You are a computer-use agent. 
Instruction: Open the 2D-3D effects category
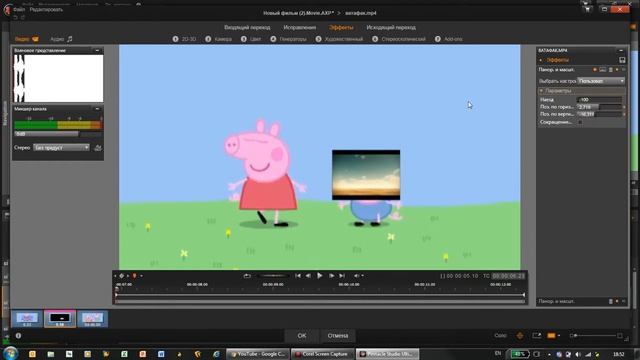pyautogui.click(x=184, y=39)
